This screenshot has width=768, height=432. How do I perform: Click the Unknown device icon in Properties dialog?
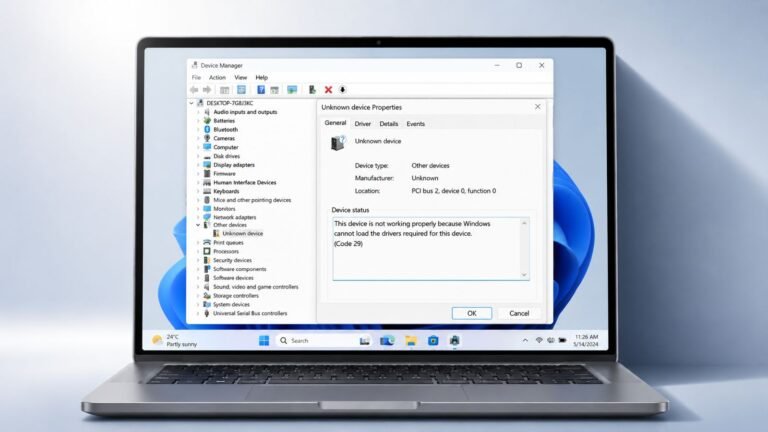tap(338, 143)
